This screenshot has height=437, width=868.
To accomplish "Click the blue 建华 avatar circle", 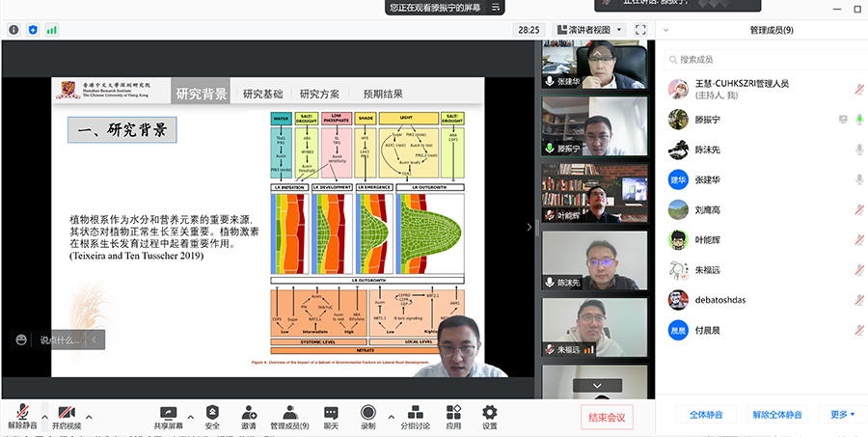I will point(678,179).
